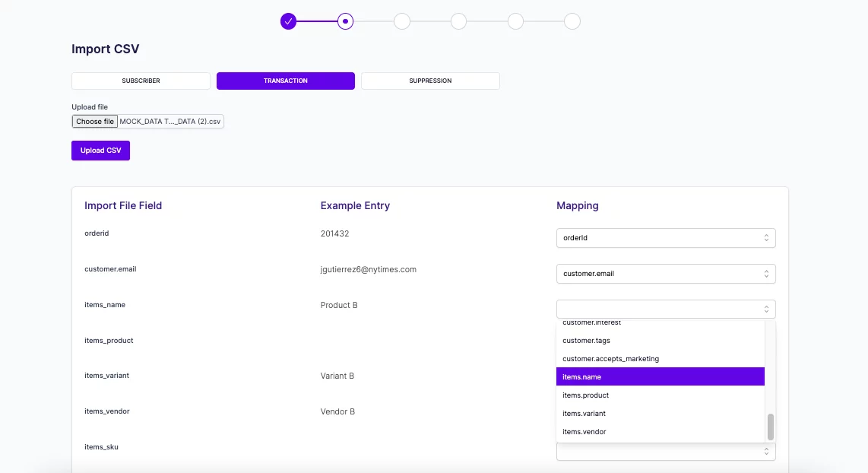This screenshot has width=868, height=473.
Task: Click the Upload CSV button
Action: coord(100,150)
